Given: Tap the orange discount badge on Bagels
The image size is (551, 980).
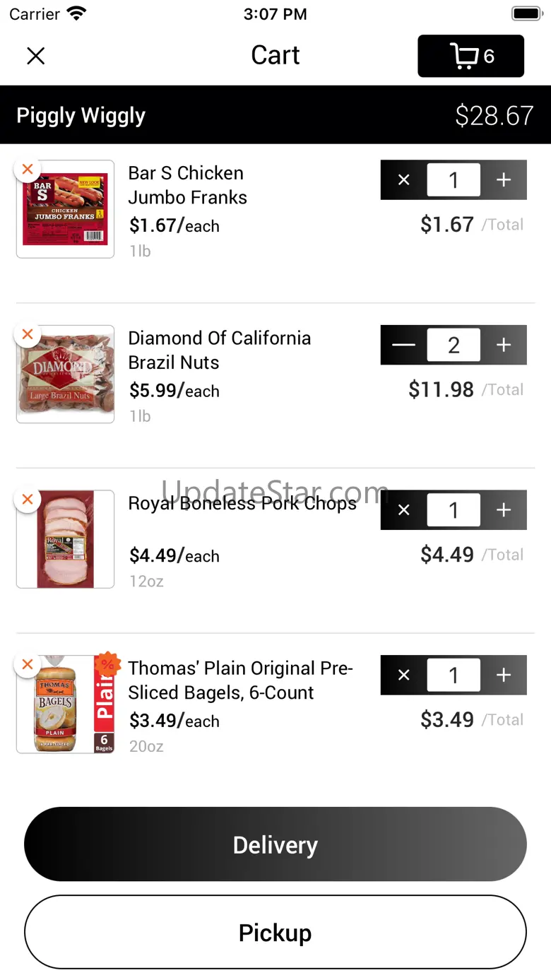Looking at the screenshot, I should (107, 664).
